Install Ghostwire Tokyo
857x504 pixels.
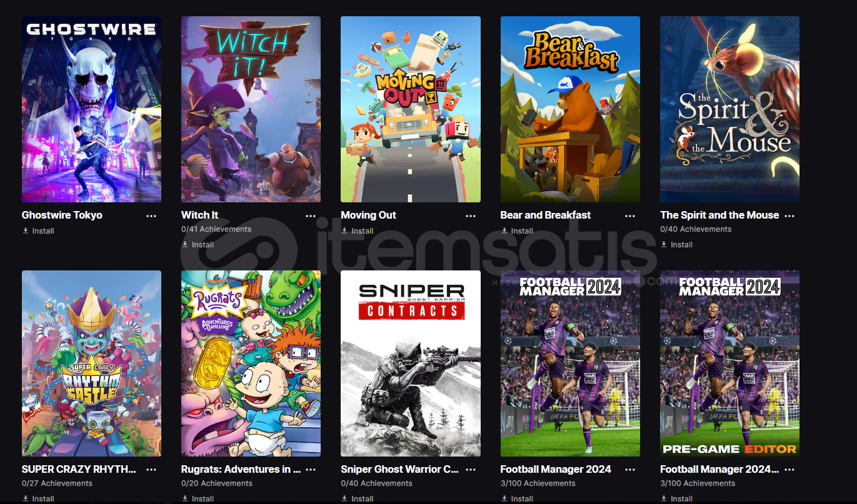(x=38, y=231)
